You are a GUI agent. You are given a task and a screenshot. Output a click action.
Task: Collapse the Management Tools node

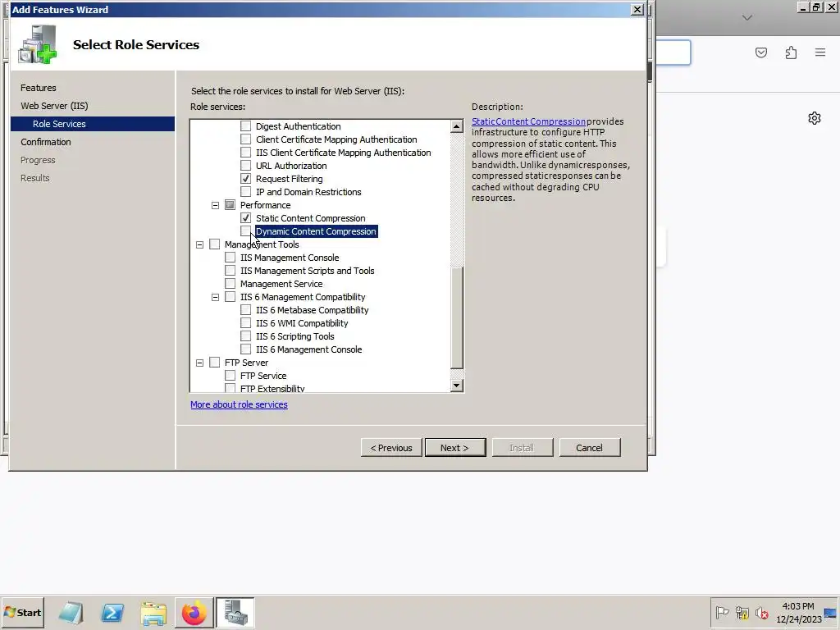click(200, 244)
